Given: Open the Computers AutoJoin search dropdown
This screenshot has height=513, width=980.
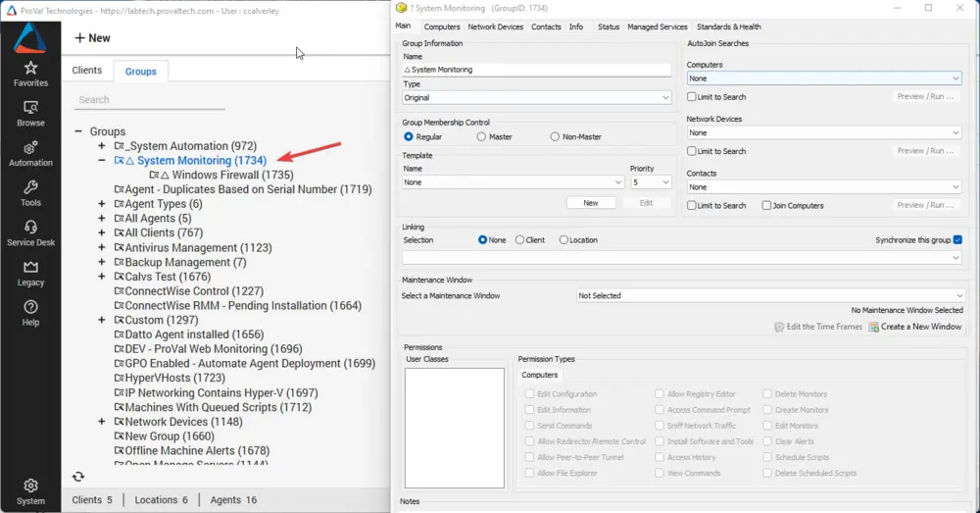Looking at the screenshot, I should pyautogui.click(x=824, y=78).
